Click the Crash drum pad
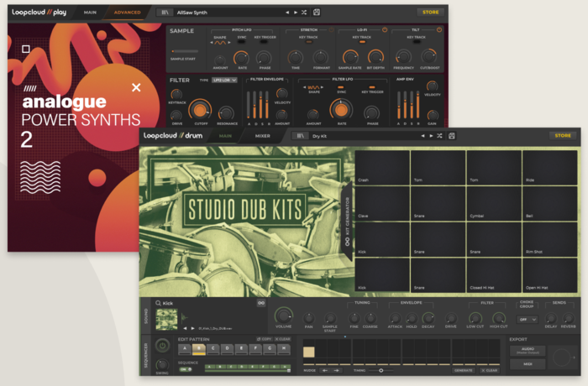The image size is (588, 386). [381, 168]
